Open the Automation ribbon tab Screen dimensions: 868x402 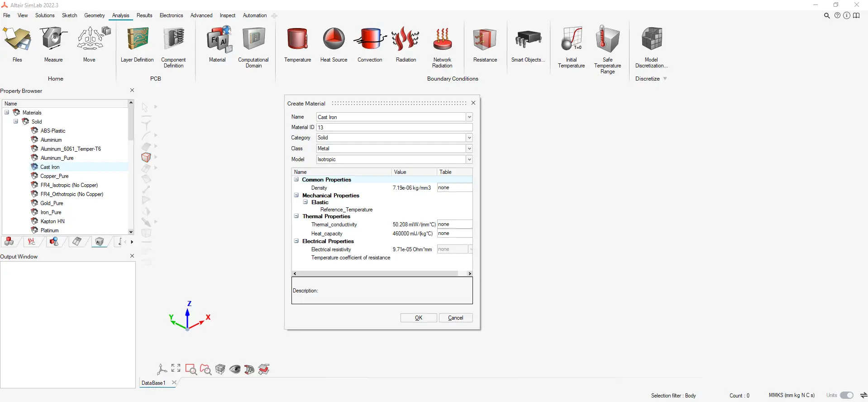[255, 15]
